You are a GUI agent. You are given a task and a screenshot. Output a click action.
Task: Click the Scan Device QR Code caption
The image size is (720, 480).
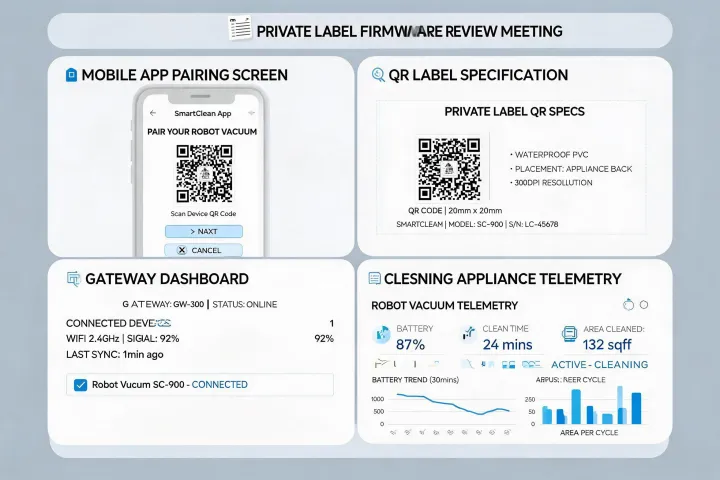[203, 214]
